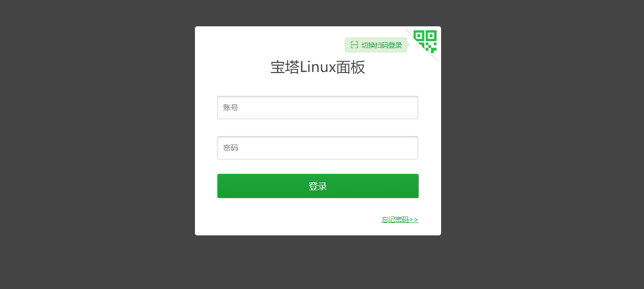
Task: Submit the form with the 登录 button
Action: pyautogui.click(x=318, y=186)
